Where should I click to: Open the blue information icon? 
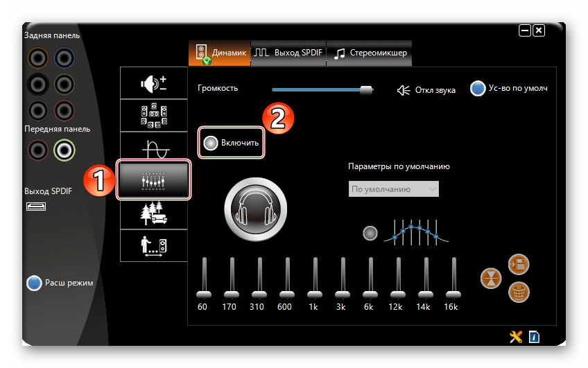tap(534, 337)
